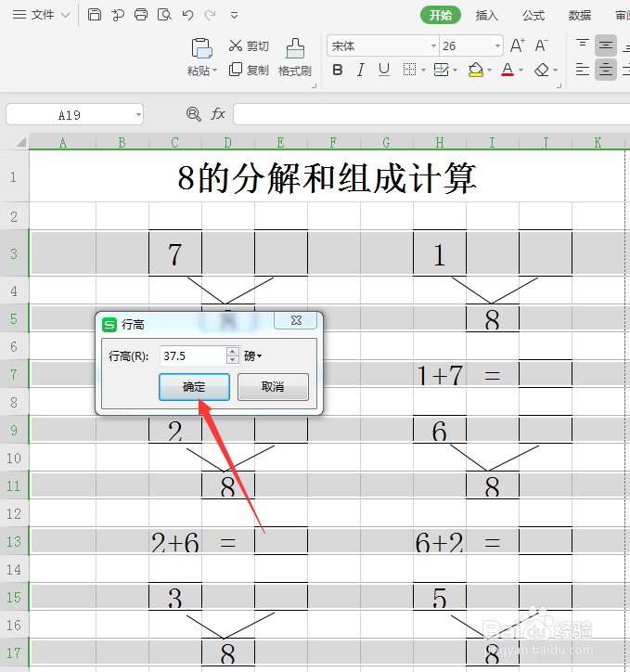Open the 文件 menu dropdown
This screenshot has width=630, height=672.
[x=50, y=15]
